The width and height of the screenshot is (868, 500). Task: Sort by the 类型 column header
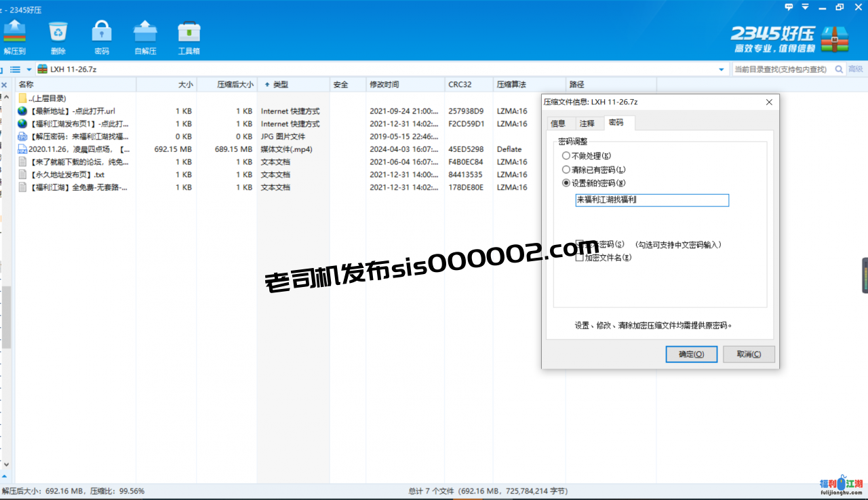293,85
